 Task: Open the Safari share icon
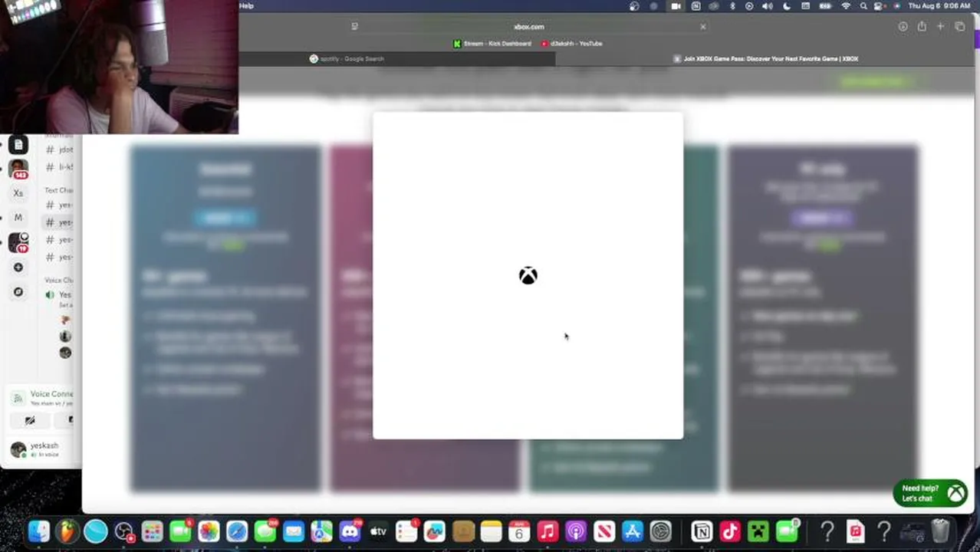(922, 27)
